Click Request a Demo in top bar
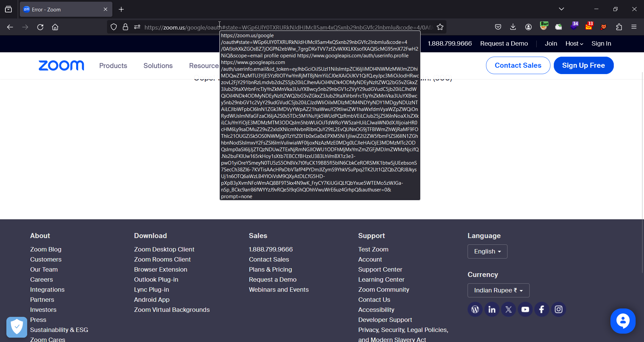 point(504,44)
